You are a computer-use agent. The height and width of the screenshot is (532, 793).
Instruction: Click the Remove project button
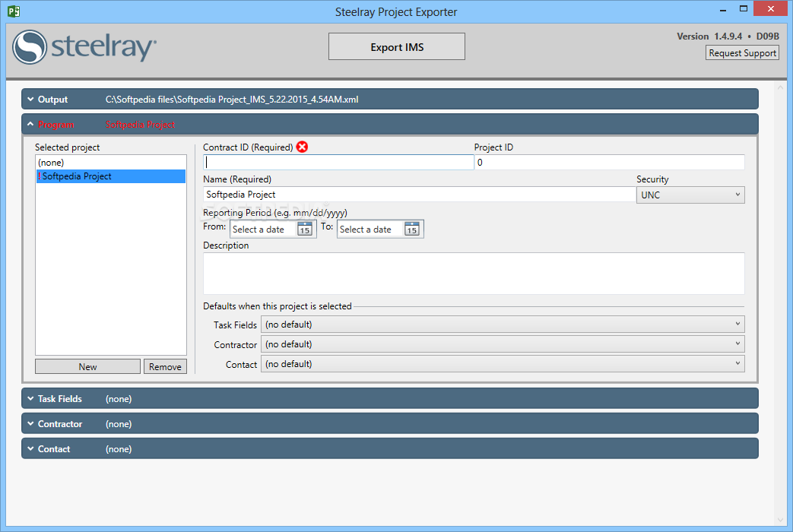(165, 366)
